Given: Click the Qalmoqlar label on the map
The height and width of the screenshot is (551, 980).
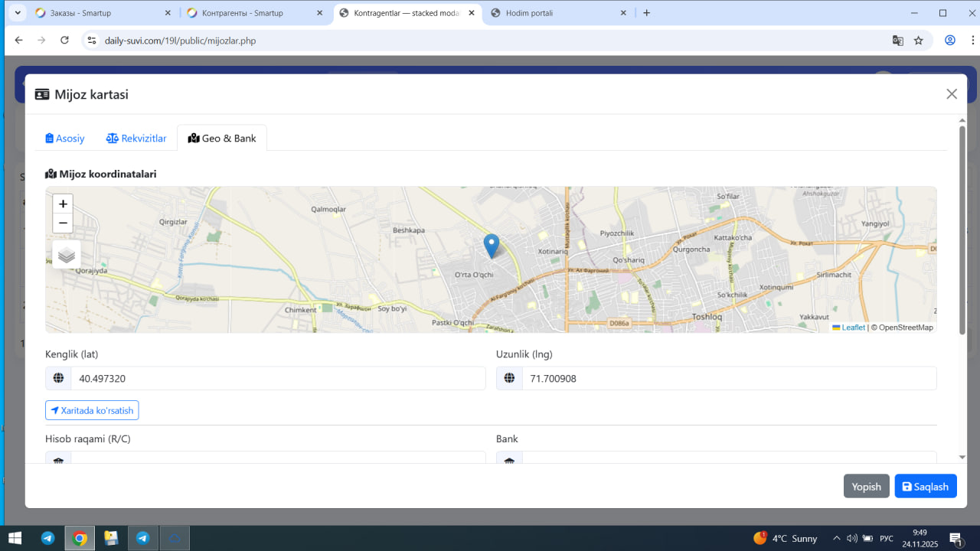Looking at the screenshot, I should click(x=328, y=209).
